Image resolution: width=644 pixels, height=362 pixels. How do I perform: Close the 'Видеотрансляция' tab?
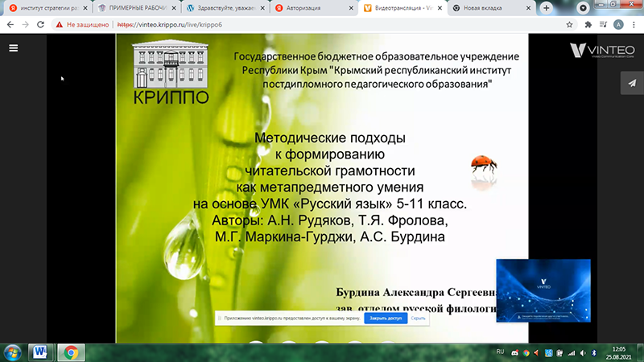[x=440, y=8]
